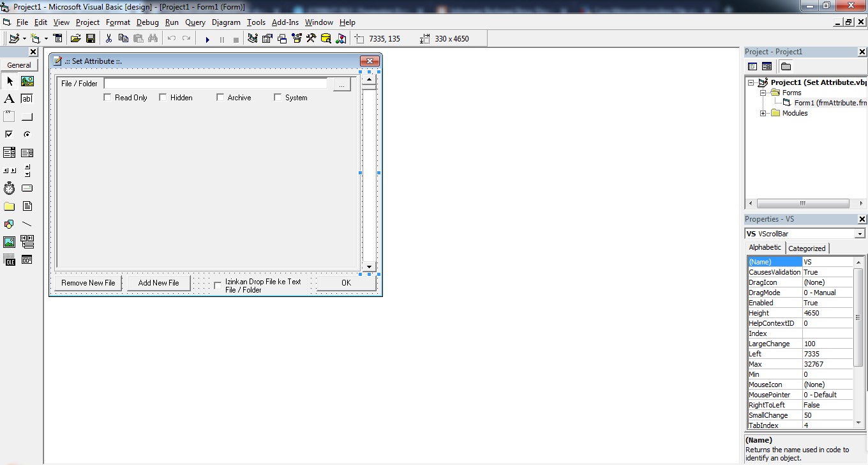This screenshot has width=868, height=465.
Task: Enable Izinkan Drop File ke Text checkbox
Action: pos(218,286)
